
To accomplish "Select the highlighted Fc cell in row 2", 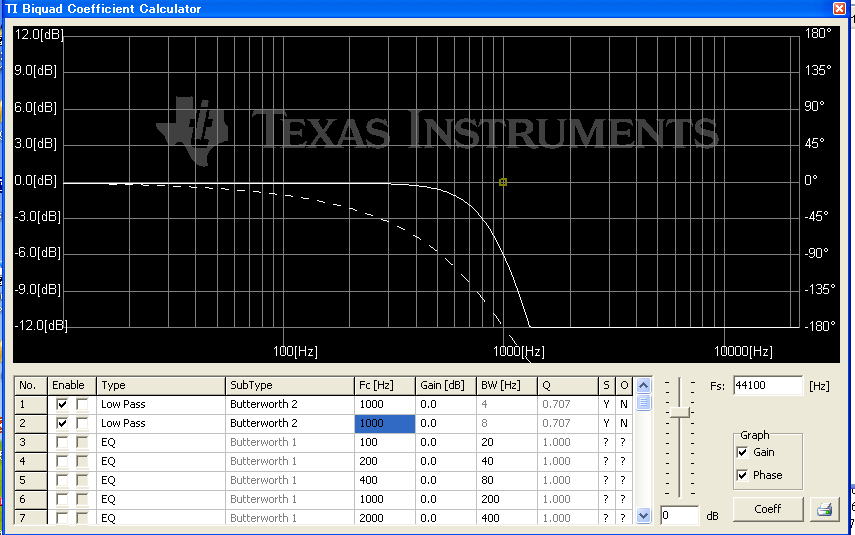I will [x=385, y=423].
